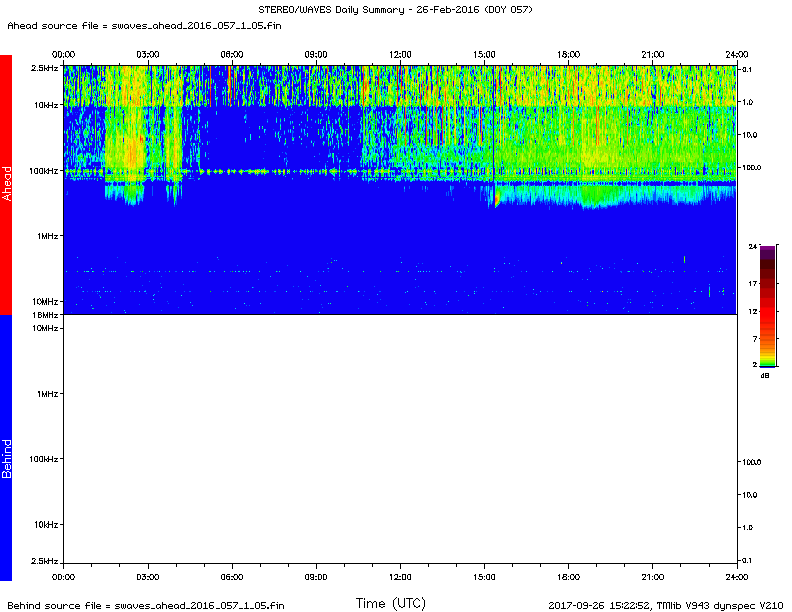Click the red Ahead spacecraft side bar

click(6, 185)
